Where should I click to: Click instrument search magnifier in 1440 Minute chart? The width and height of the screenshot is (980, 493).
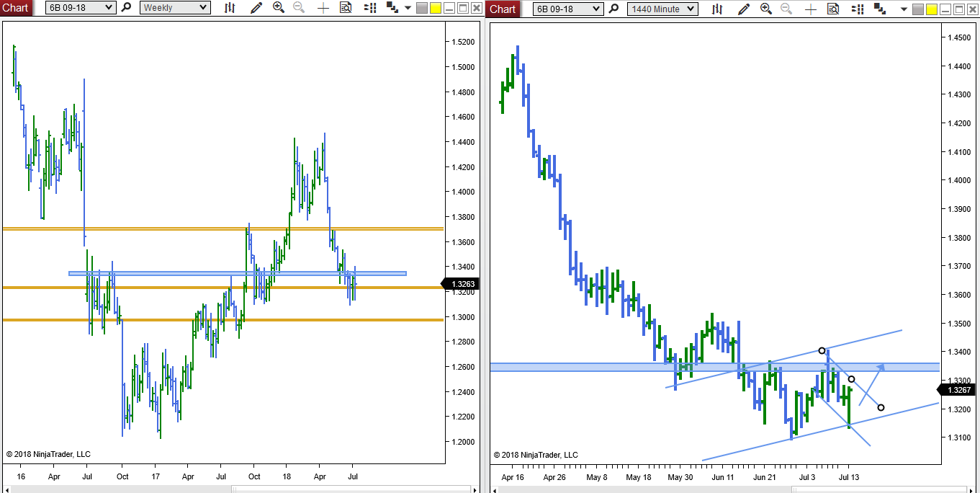[613, 9]
